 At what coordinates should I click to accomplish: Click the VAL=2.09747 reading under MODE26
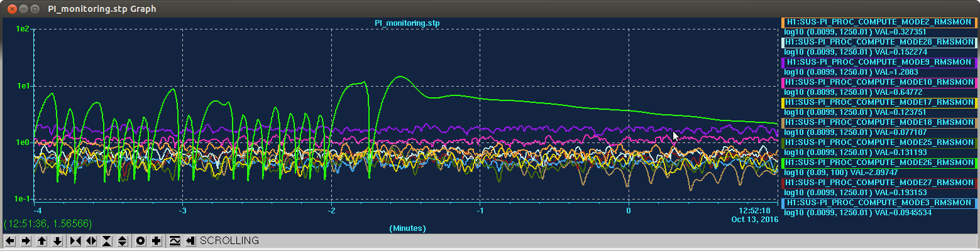pyautogui.click(x=875, y=173)
